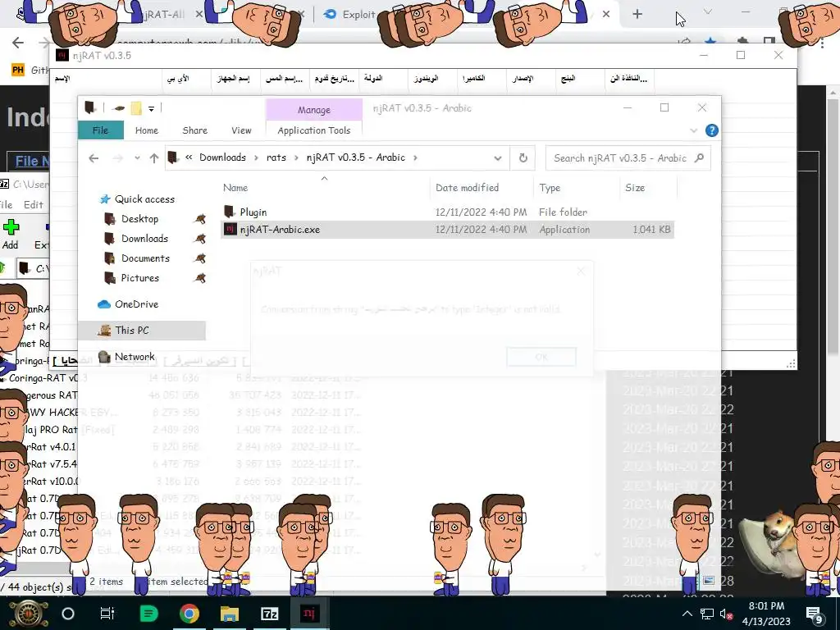Screen dimensions: 840x630
Task: Go back in Explorer navigation
Action: click(94, 158)
